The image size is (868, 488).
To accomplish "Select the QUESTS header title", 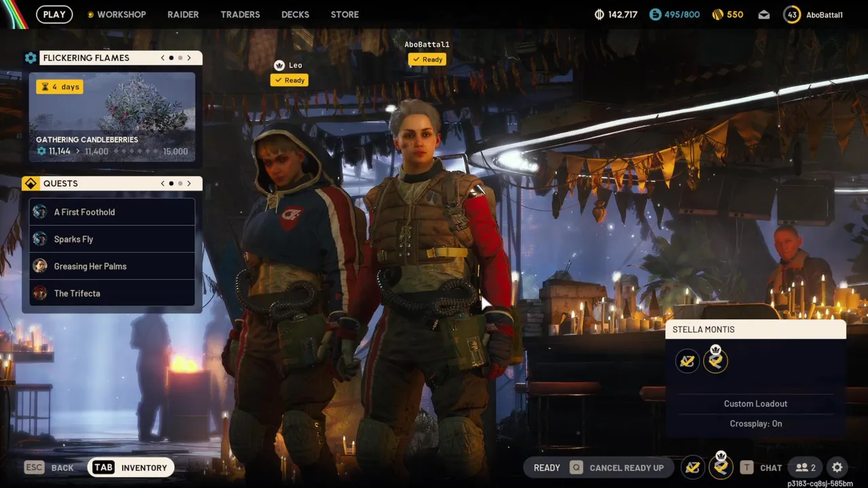I will pos(60,184).
